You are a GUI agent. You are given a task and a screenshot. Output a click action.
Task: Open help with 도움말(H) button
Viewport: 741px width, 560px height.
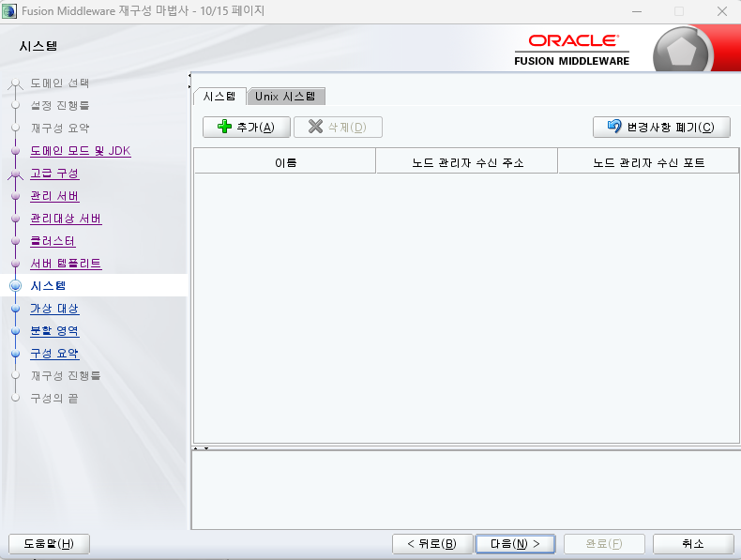[49, 544]
